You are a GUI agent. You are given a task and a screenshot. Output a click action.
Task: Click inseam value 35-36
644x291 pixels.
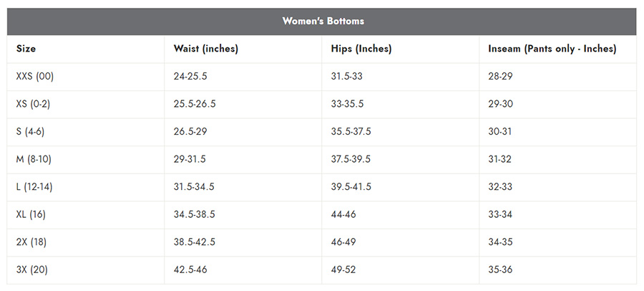point(500,270)
